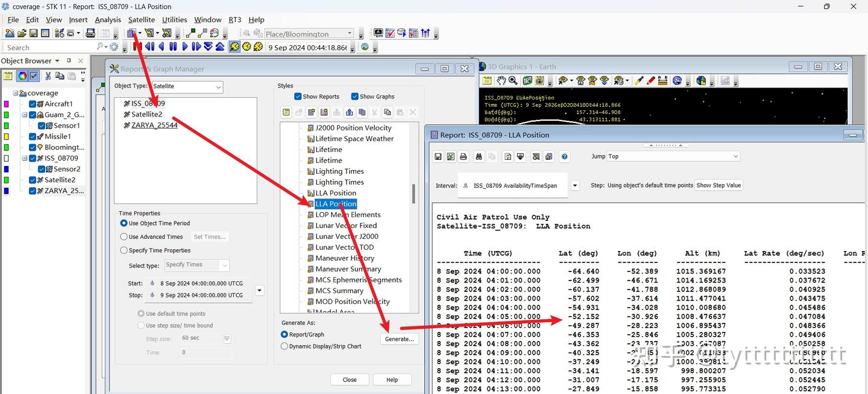Click the pan hand tool in 3D Graphics

coord(500,81)
